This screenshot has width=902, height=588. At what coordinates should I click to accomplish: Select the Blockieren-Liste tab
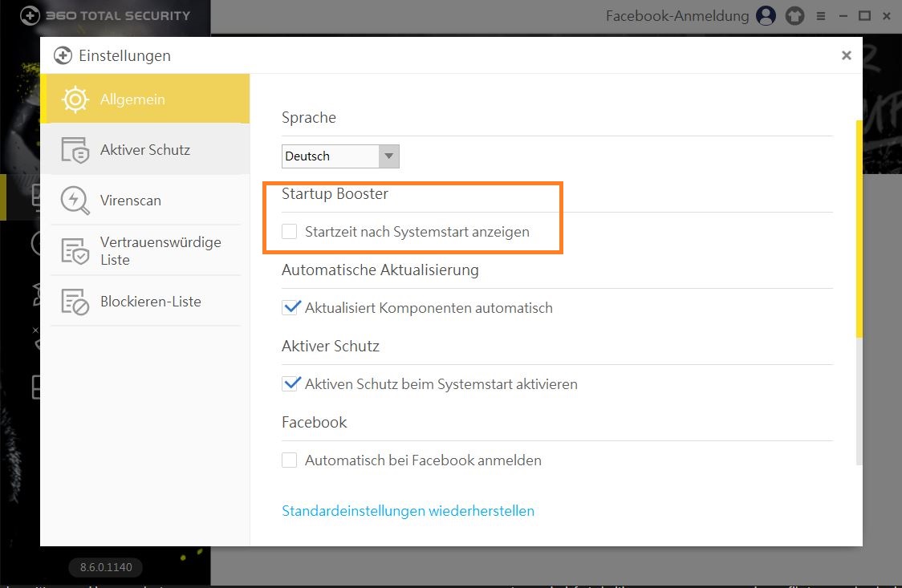151,302
